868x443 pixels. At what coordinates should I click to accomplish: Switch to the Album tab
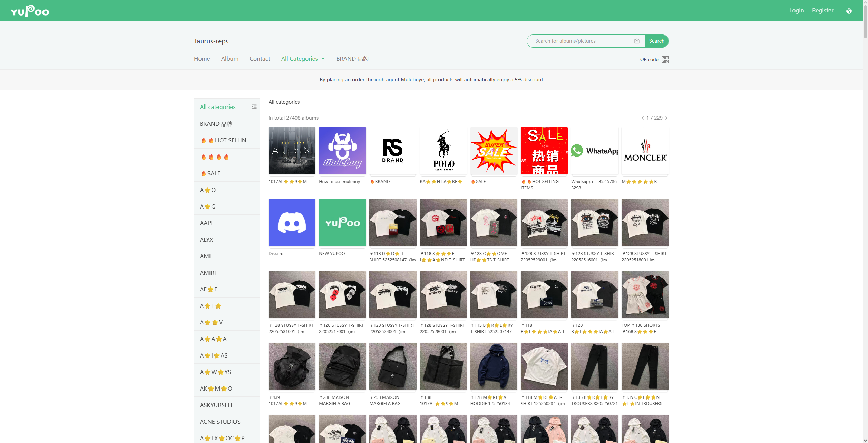[x=230, y=59]
